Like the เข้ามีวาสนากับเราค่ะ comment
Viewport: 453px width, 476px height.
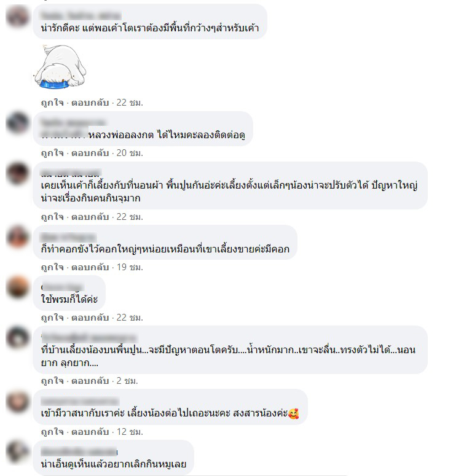(x=52, y=432)
